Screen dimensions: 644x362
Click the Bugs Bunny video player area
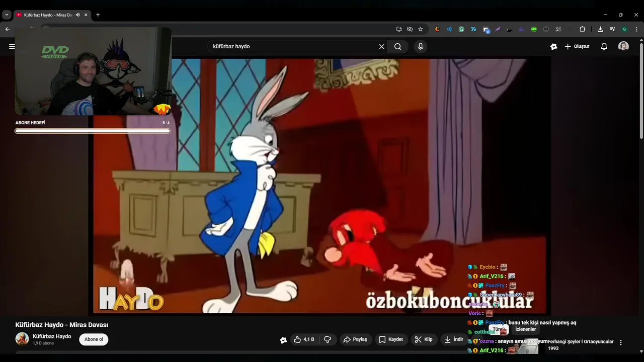click(x=320, y=186)
